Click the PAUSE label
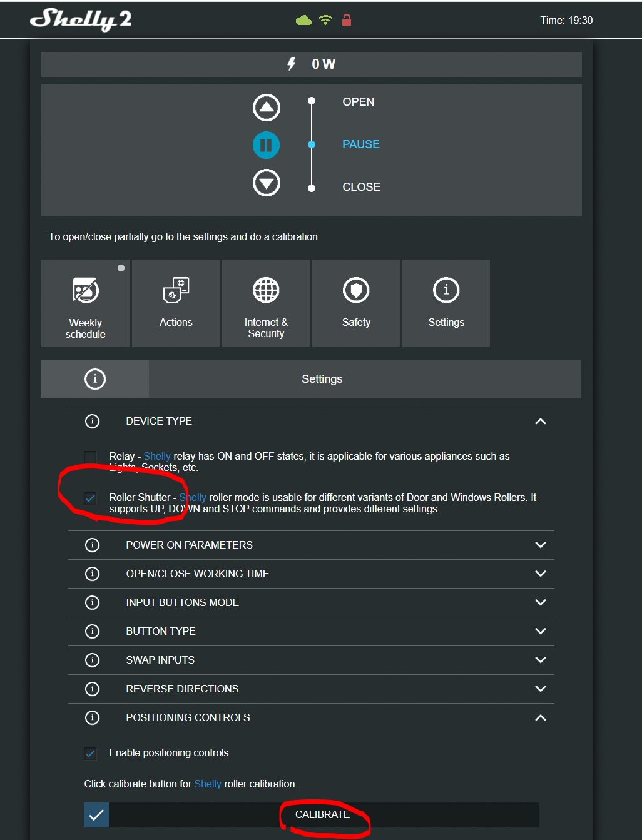The image size is (642, 840). tap(361, 144)
